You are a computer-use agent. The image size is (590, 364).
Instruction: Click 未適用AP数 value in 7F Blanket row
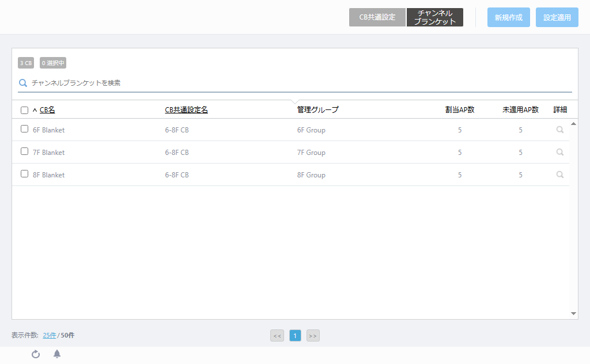(x=521, y=153)
